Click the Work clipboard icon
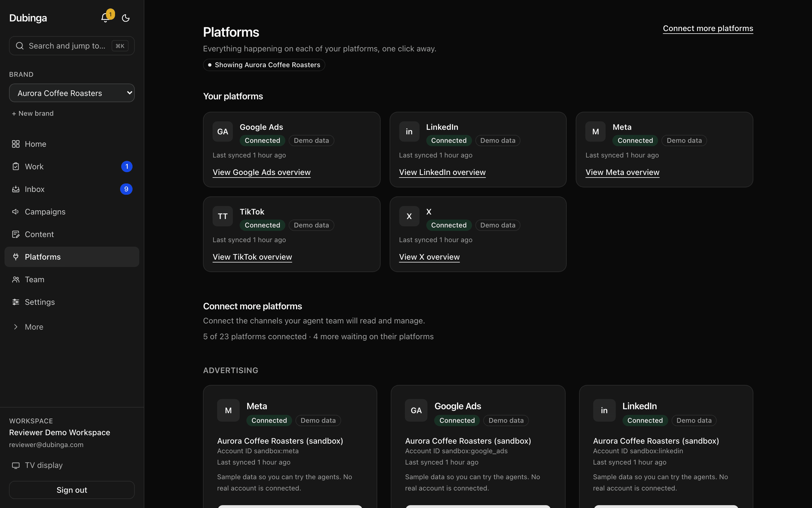Viewport: 812px width, 508px height. click(16, 167)
